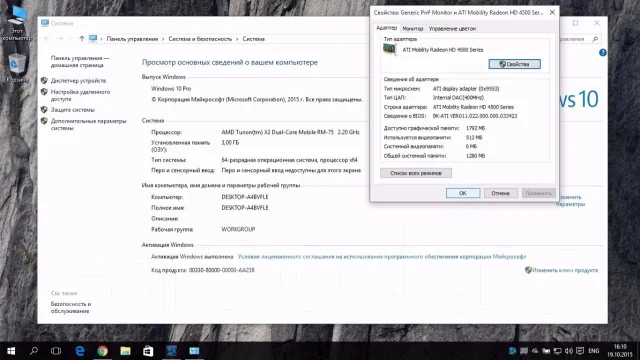Viewport: 640px width, 360px height.
Task: Expand the chevron after 'Панель управления' breadcrumb
Action: click(x=163, y=39)
